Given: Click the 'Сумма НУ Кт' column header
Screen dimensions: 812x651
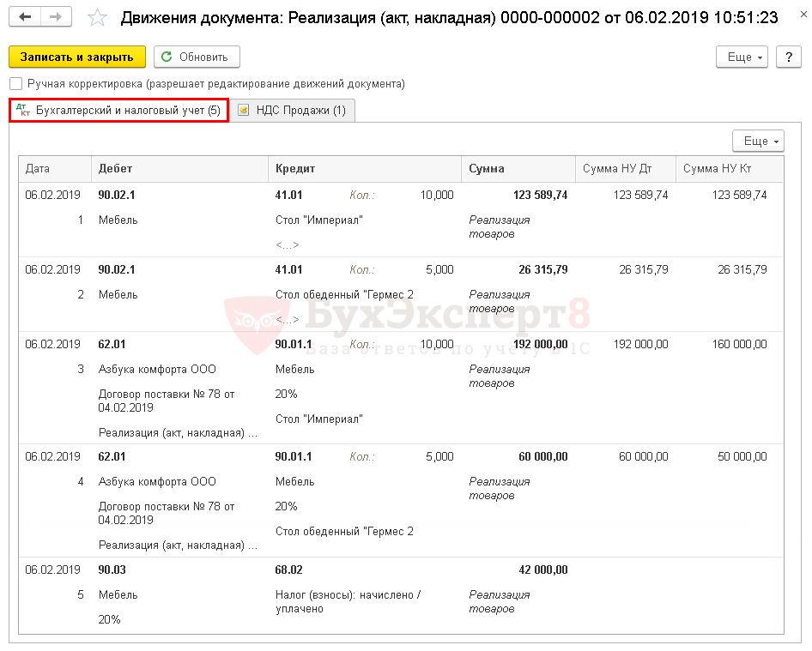Looking at the screenshot, I should (730, 169).
